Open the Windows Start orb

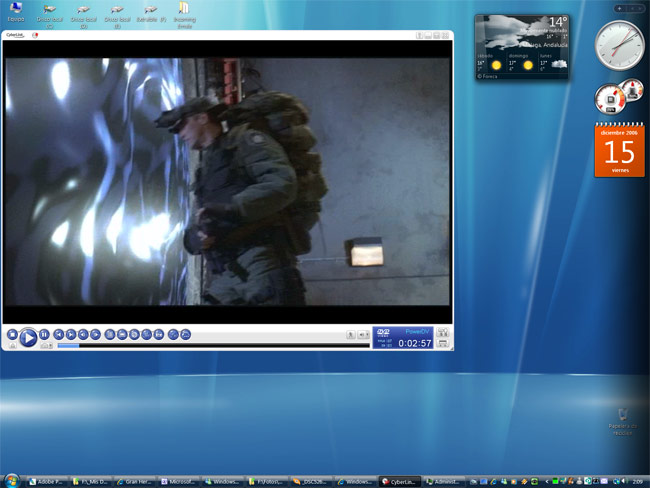coord(12,481)
